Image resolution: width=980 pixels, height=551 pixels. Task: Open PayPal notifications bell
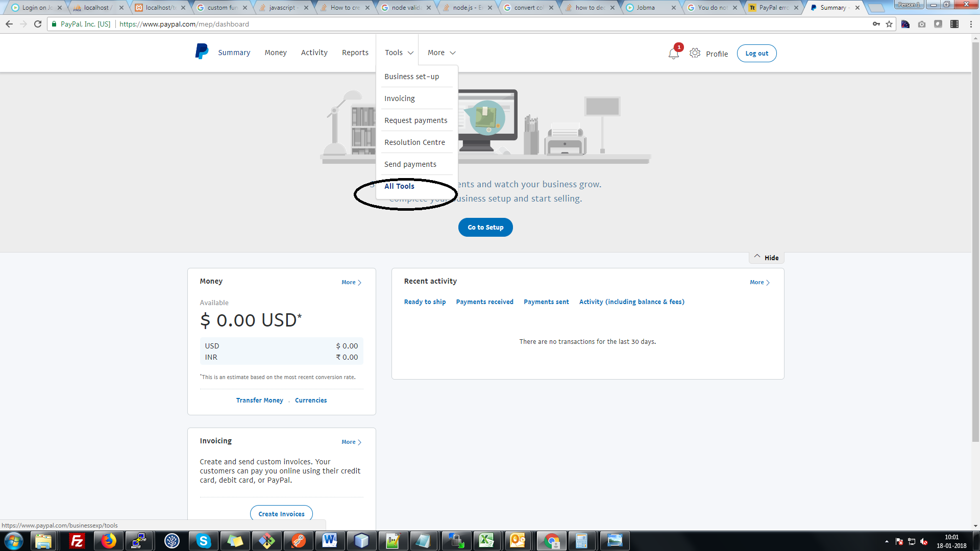(673, 53)
